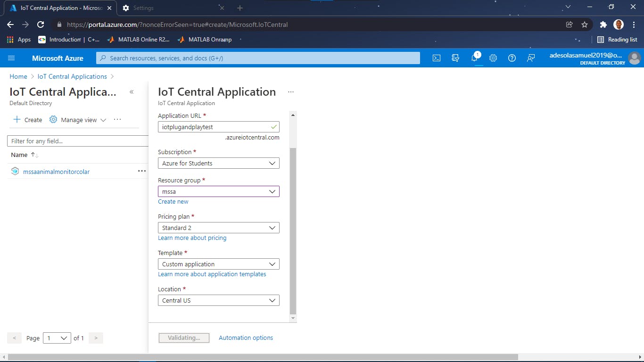Open Learn more about pricing link

click(x=192, y=238)
